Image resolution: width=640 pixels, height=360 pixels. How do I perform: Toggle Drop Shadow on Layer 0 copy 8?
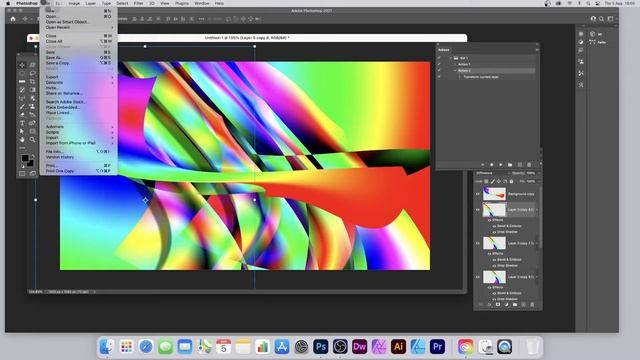(x=494, y=232)
